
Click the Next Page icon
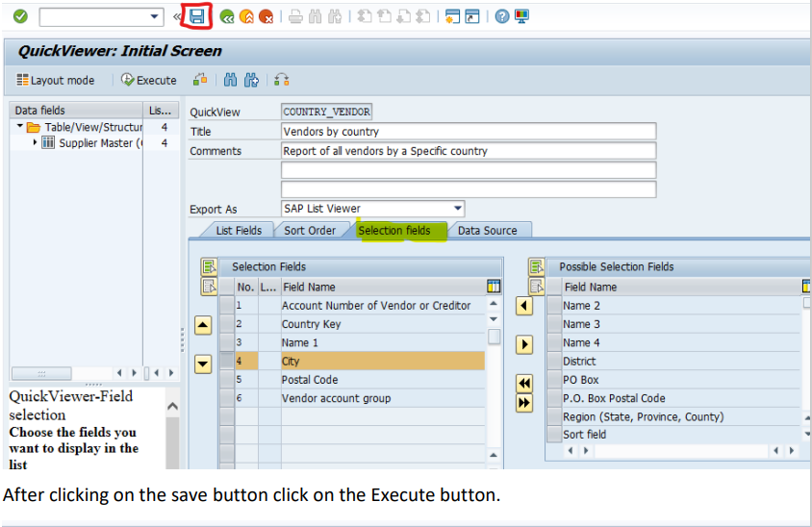[403, 16]
